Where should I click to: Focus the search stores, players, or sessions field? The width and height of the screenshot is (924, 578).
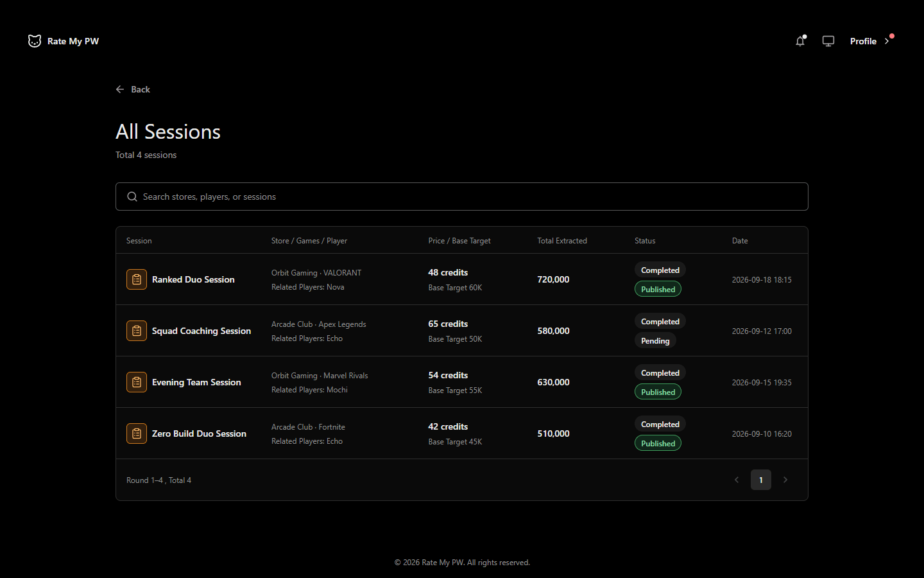click(x=462, y=197)
